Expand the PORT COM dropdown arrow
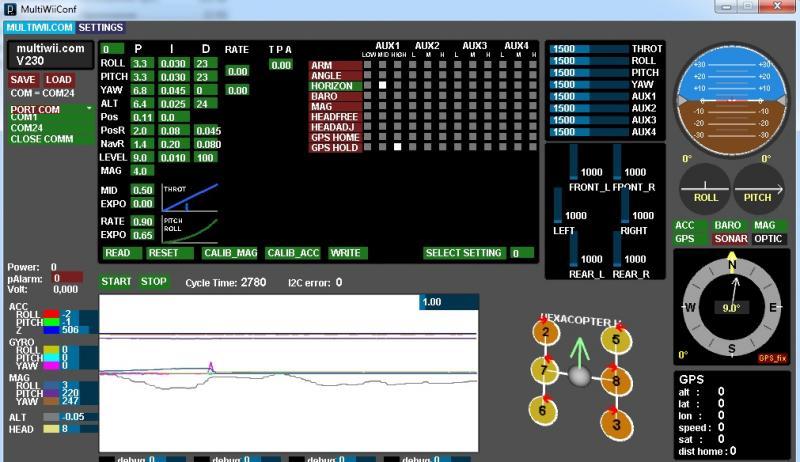This screenshot has width=800, height=462. (x=88, y=107)
